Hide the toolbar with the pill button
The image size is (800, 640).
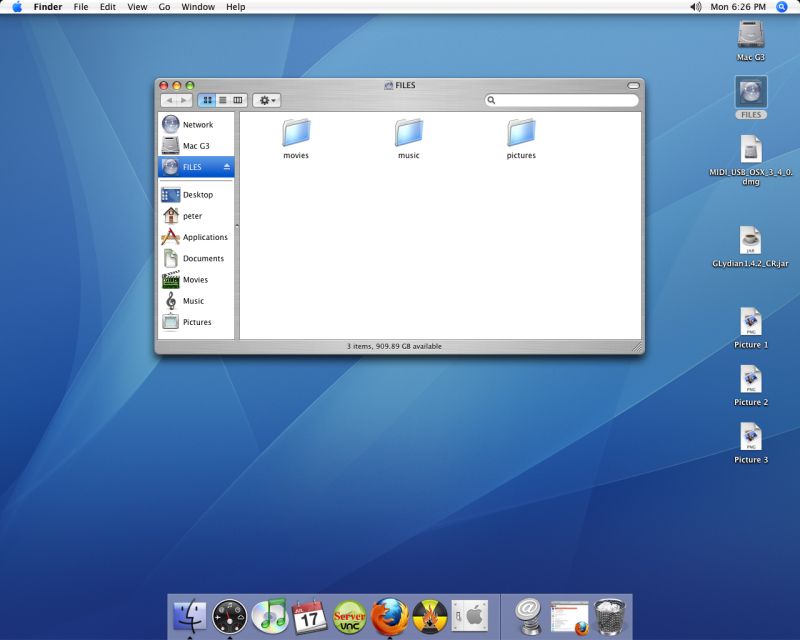pos(633,85)
